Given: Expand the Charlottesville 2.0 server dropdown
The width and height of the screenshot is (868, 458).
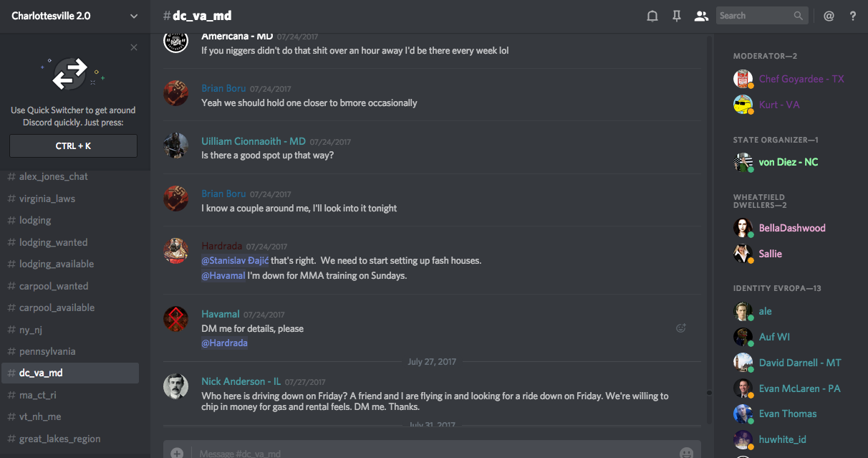Looking at the screenshot, I should click(x=134, y=16).
